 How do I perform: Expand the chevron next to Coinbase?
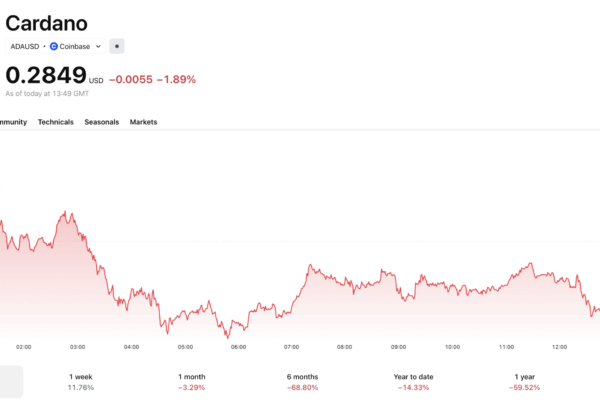pyautogui.click(x=98, y=46)
